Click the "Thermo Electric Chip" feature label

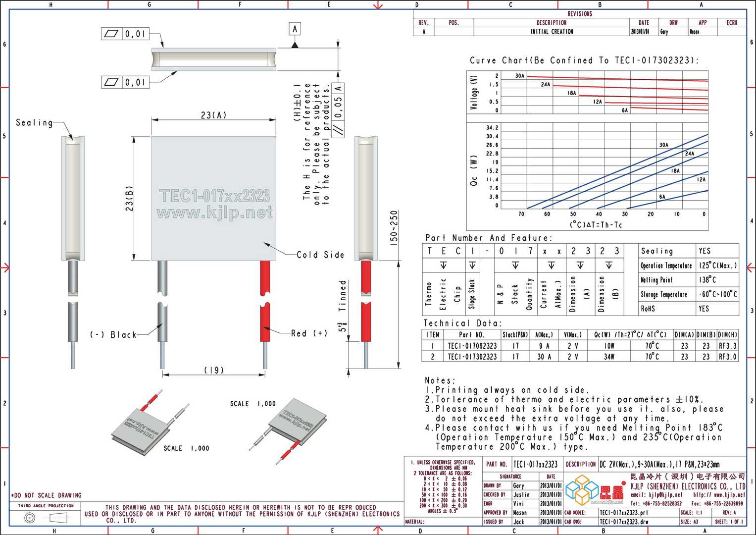click(x=443, y=295)
